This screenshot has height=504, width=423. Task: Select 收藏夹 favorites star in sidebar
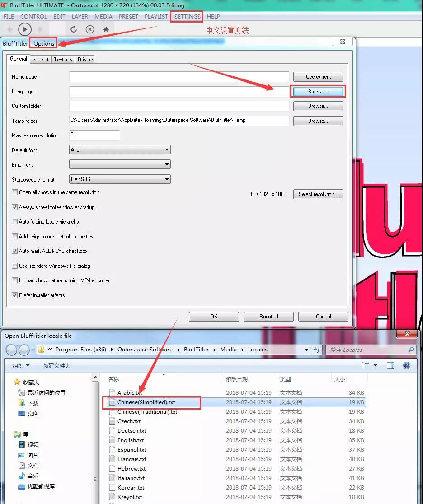[x=17, y=382]
